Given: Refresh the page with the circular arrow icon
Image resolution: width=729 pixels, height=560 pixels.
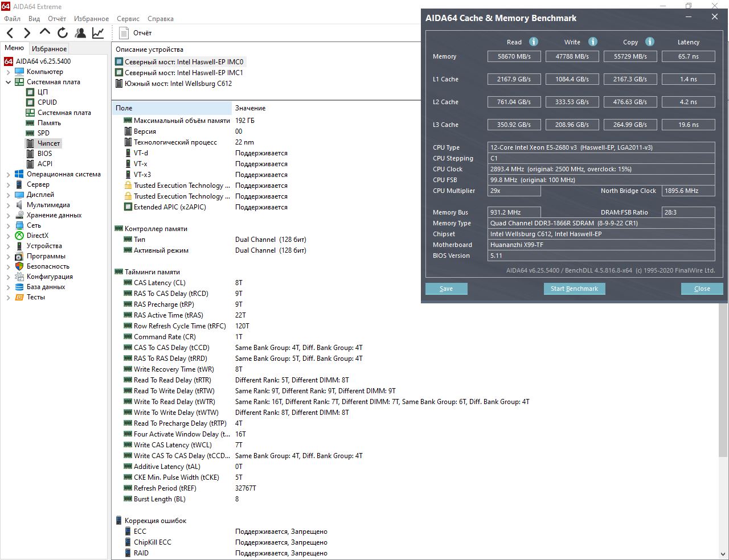Looking at the screenshot, I should pyautogui.click(x=63, y=33).
